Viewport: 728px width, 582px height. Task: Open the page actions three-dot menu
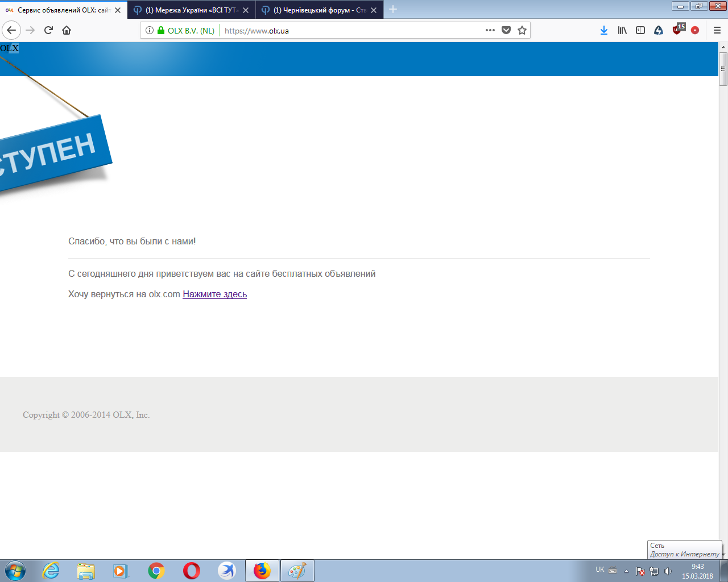[490, 30]
